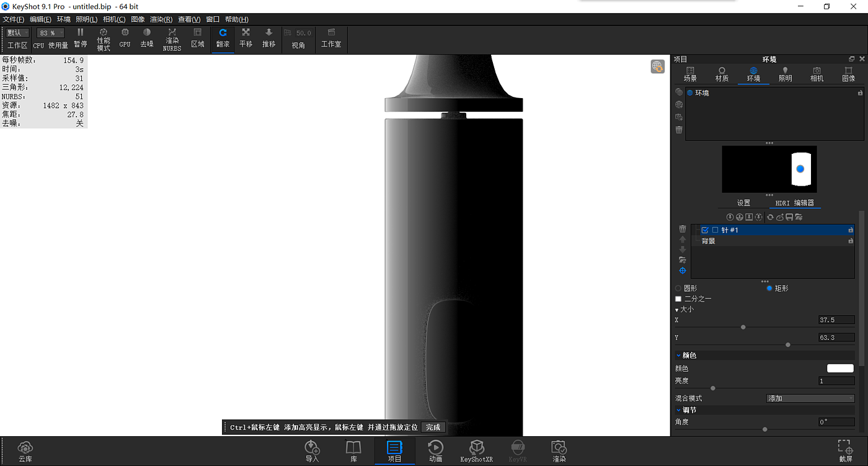Open the 文件(F) menu
The height and width of the screenshot is (466, 868).
coord(14,19)
